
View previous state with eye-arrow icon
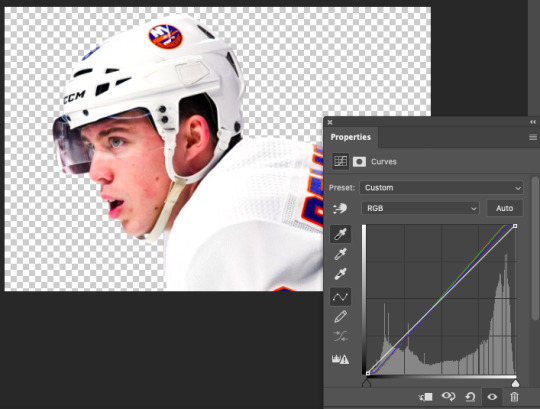[x=448, y=397]
